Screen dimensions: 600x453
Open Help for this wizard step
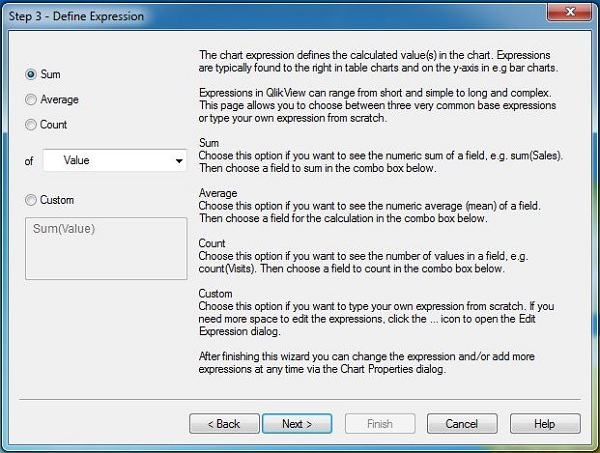coord(545,424)
